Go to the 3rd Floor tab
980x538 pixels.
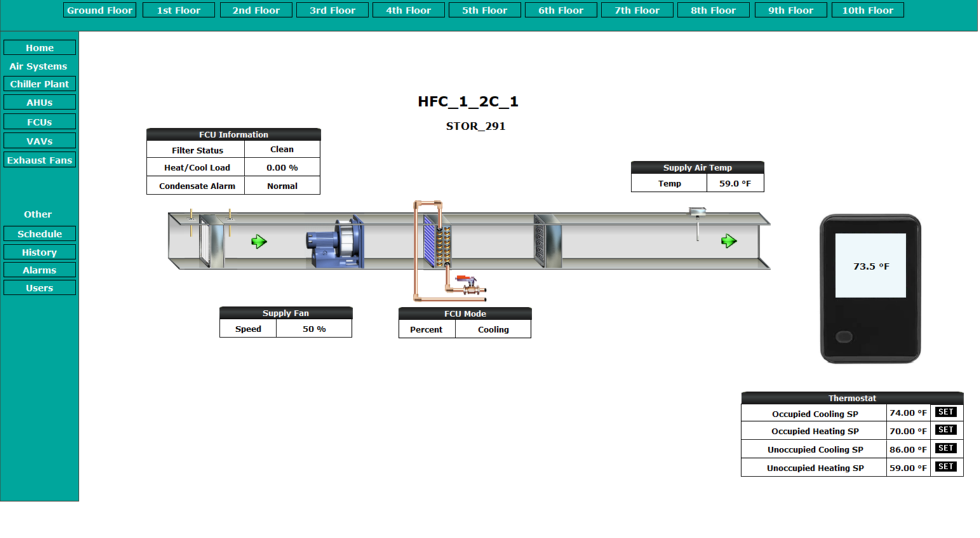coord(332,10)
